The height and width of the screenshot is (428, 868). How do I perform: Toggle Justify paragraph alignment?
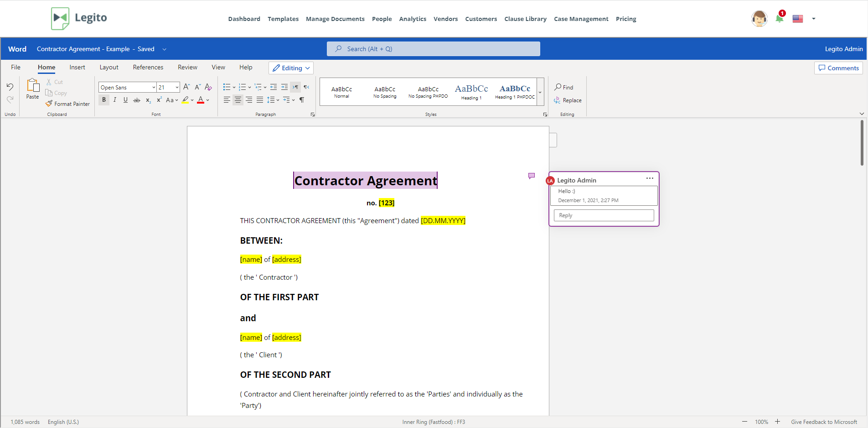(260, 100)
